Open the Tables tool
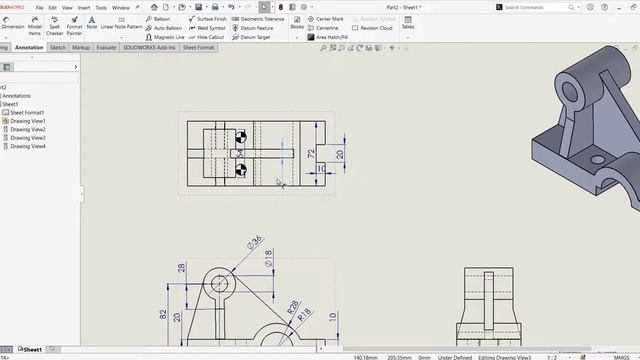Image resolution: width=640 pixels, height=360 pixels. tap(408, 23)
